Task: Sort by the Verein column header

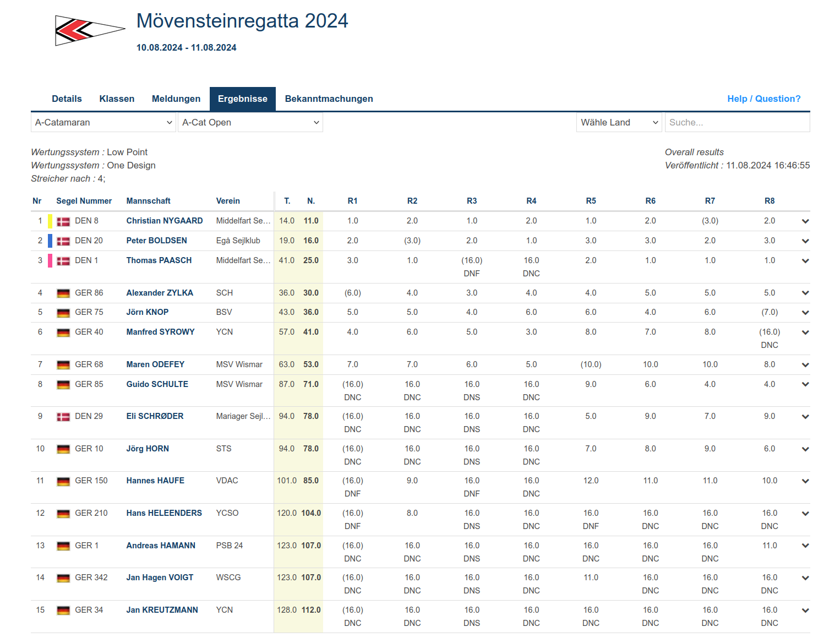Action: pos(228,201)
